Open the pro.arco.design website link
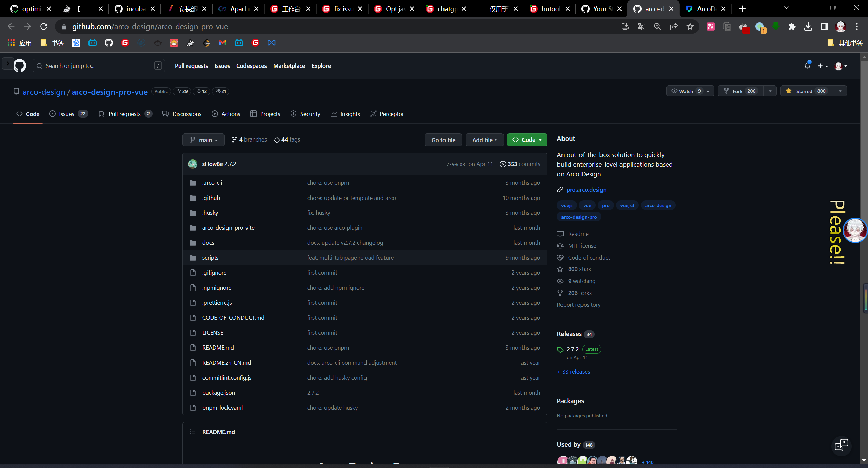 tap(586, 190)
